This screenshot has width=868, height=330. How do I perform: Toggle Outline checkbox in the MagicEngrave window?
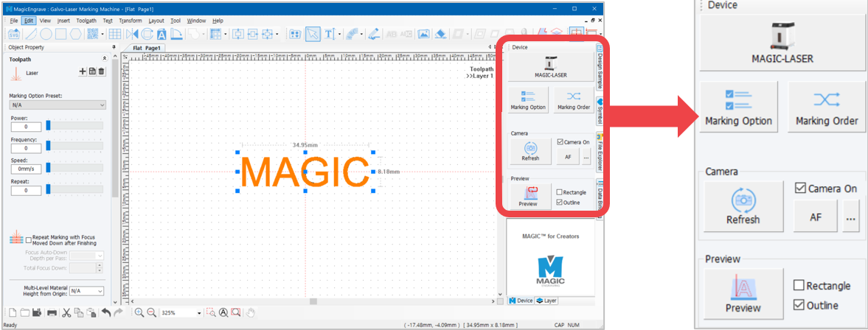click(x=560, y=203)
